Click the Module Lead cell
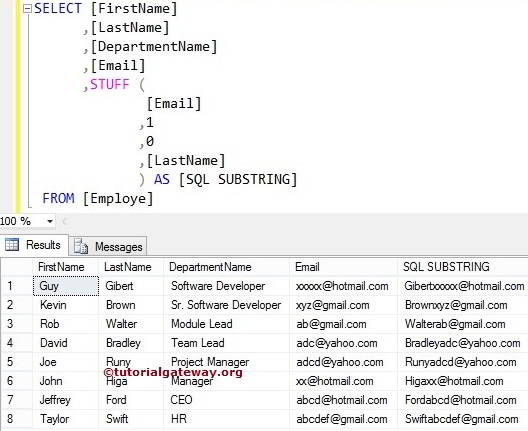Viewport: 528px width, 431px height. (x=227, y=324)
